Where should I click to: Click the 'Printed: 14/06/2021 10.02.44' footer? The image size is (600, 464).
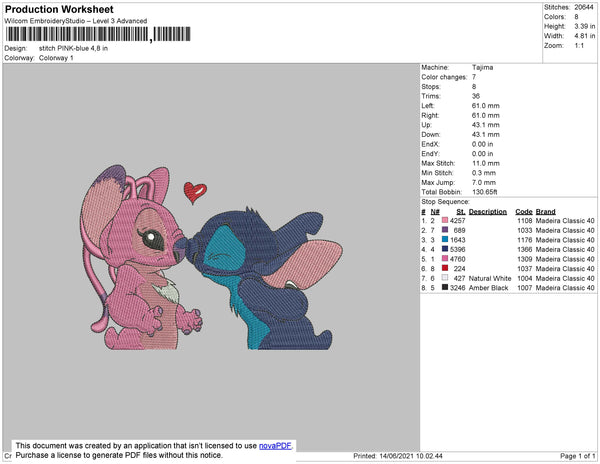[x=398, y=456]
